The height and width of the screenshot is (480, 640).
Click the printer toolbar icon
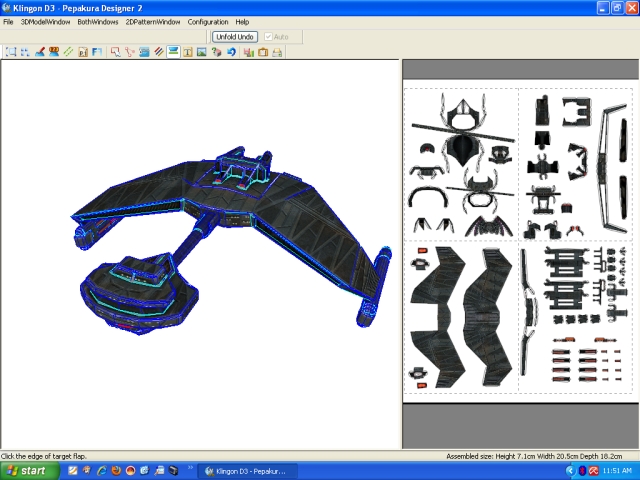(277, 52)
